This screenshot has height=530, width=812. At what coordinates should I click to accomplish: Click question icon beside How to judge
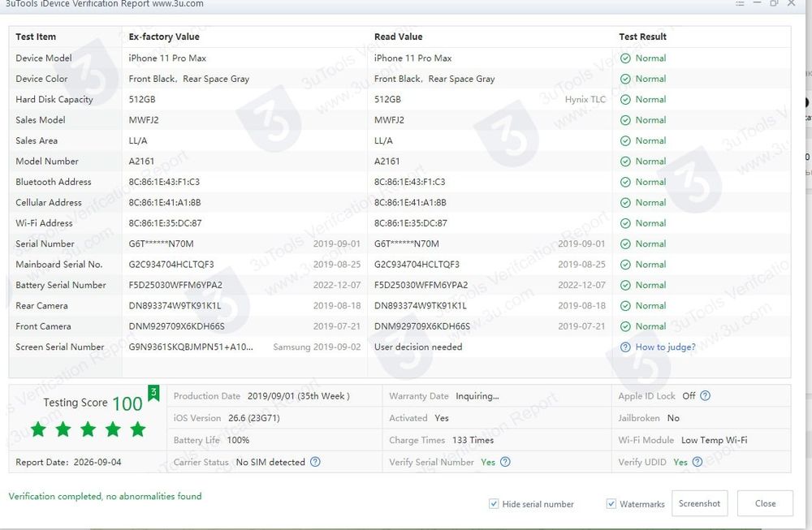(x=625, y=347)
